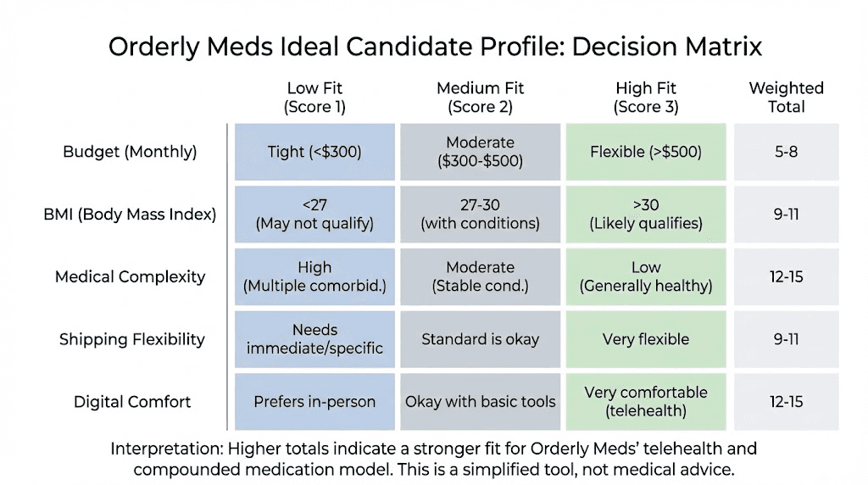The image size is (868, 485).
Task: Select the Medical Complexity 12-15 total cell
Action: point(786,276)
